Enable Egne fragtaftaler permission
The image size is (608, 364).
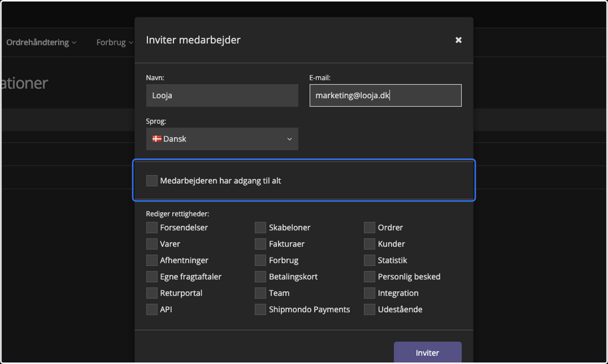tap(151, 276)
